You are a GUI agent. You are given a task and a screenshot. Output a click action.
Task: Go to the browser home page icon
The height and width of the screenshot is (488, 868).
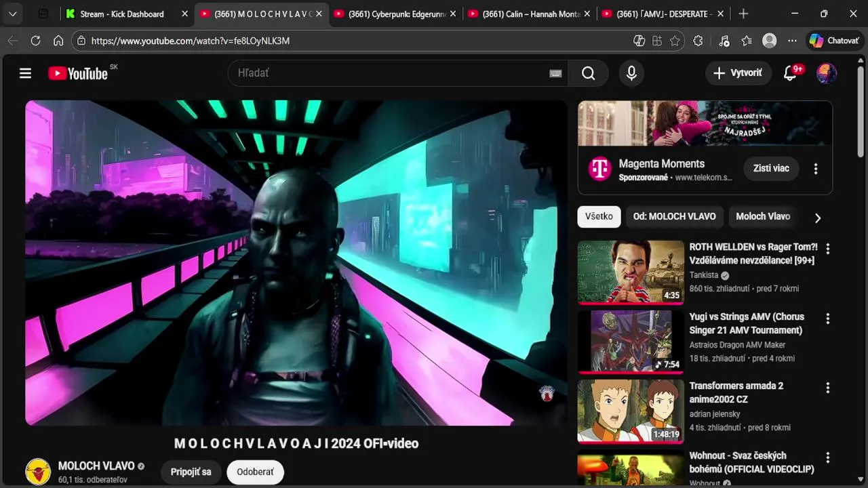click(58, 41)
